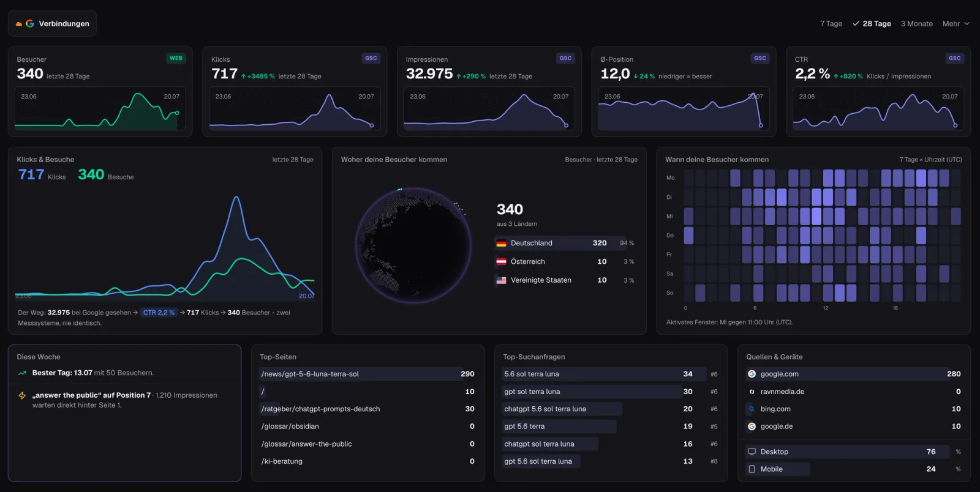Click the Austria flag icon
Screen dimensions: 980x492
click(x=501, y=261)
